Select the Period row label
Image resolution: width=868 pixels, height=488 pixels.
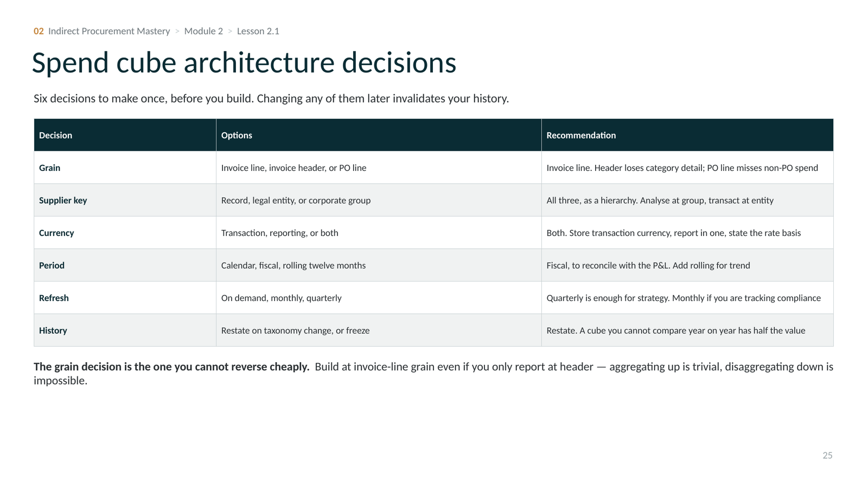tap(52, 265)
